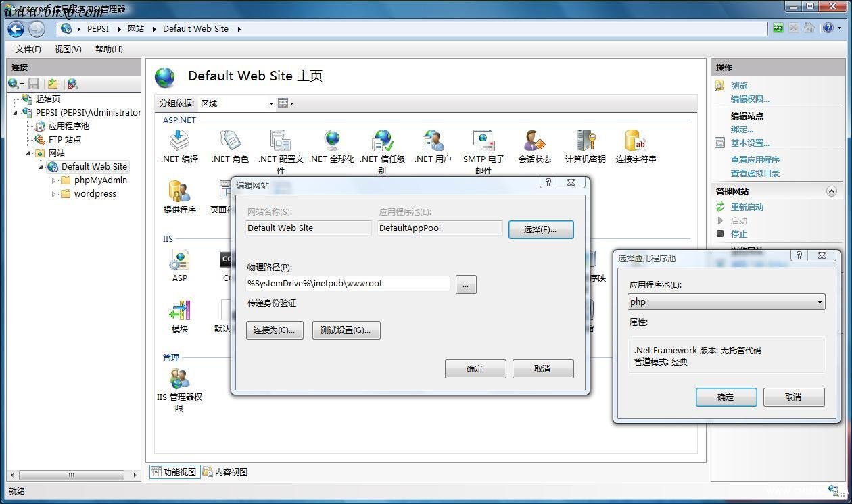
Task: Expand the phpMyAdmin tree node
Action: coord(54,180)
